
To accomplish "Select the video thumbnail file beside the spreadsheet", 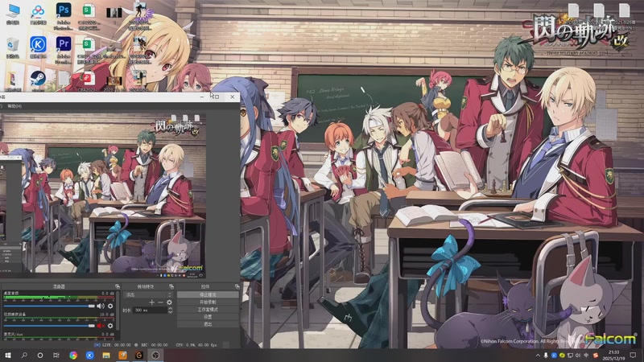I will click(x=114, y=12).
